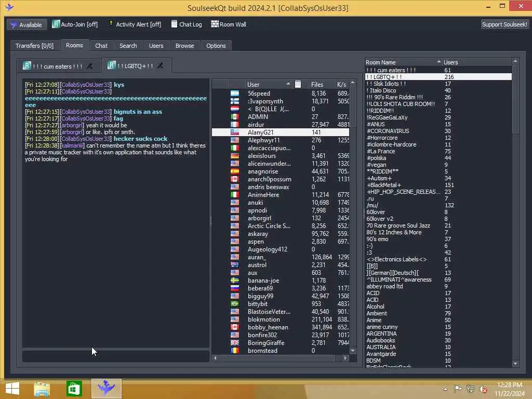
Task: Click UK flag next to BoringGiraffe
Action: (234, 343)
